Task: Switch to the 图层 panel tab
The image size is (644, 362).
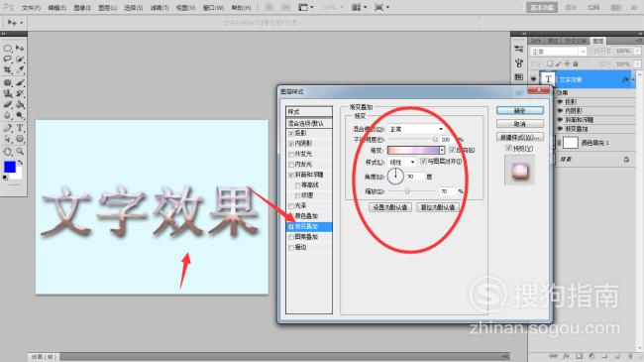Action: [598, 41]
